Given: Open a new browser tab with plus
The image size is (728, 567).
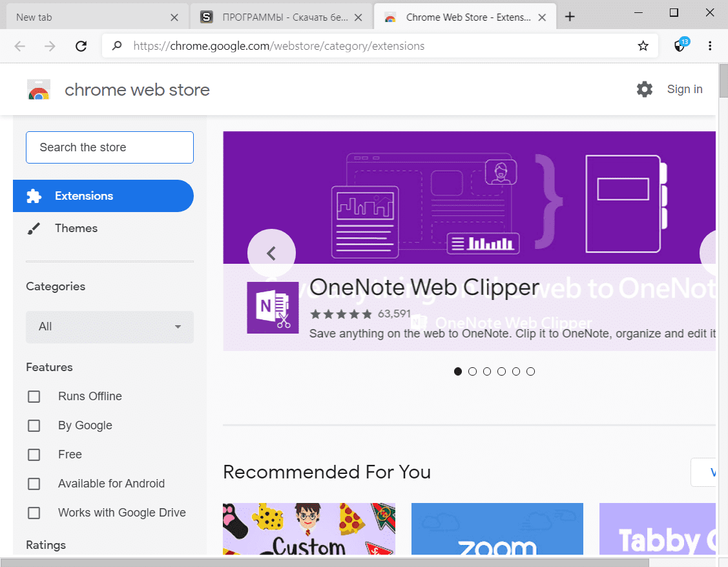Looking at the screenshot, I should pos(570,17).
